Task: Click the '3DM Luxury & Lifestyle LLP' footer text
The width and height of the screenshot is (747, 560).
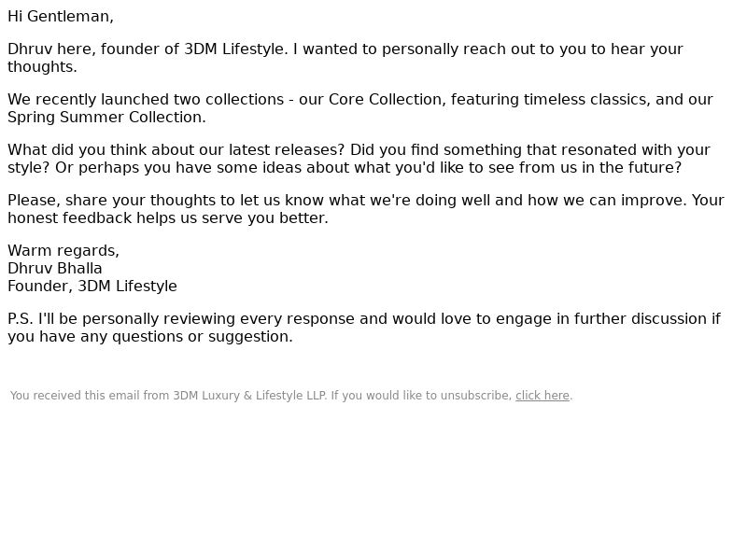Action: pos(249,396)
